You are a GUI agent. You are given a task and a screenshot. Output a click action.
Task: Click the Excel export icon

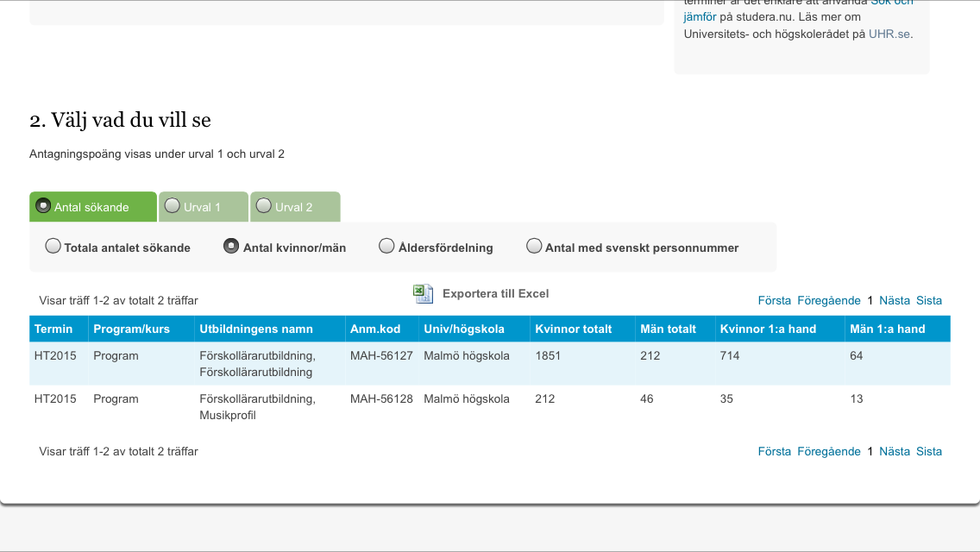(423, 294)
